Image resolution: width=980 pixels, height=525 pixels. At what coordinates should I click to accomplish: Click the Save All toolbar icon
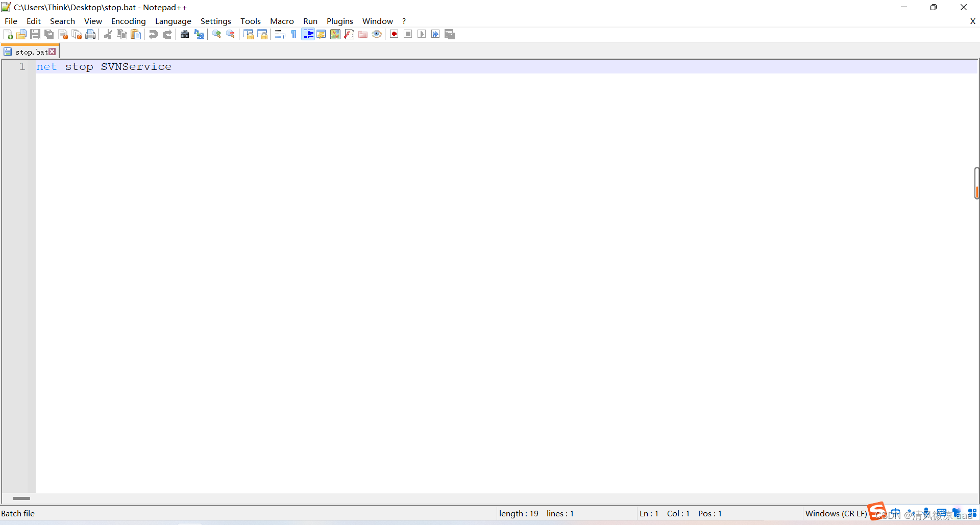[x=49, y=34]
